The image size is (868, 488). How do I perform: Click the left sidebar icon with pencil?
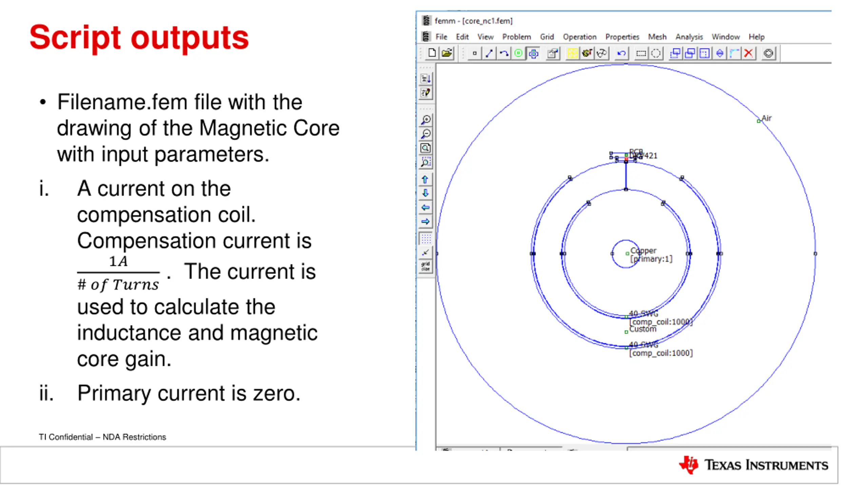(426, 93)
